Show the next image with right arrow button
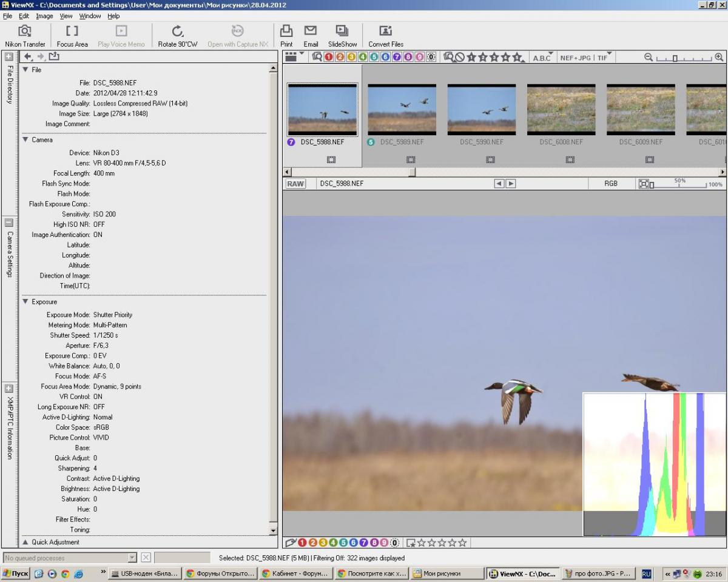This screenshot has height=582, width=728. coord(511,184)
